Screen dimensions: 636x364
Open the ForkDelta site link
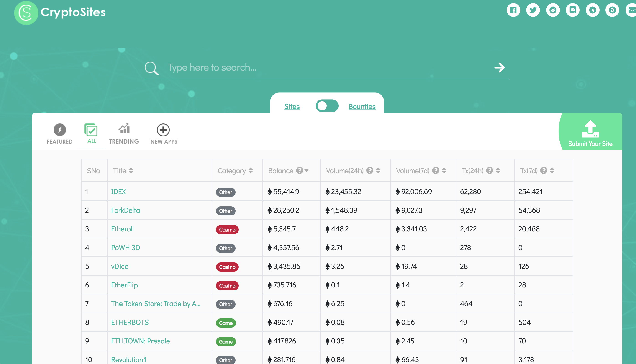click(x=125, y=210)
